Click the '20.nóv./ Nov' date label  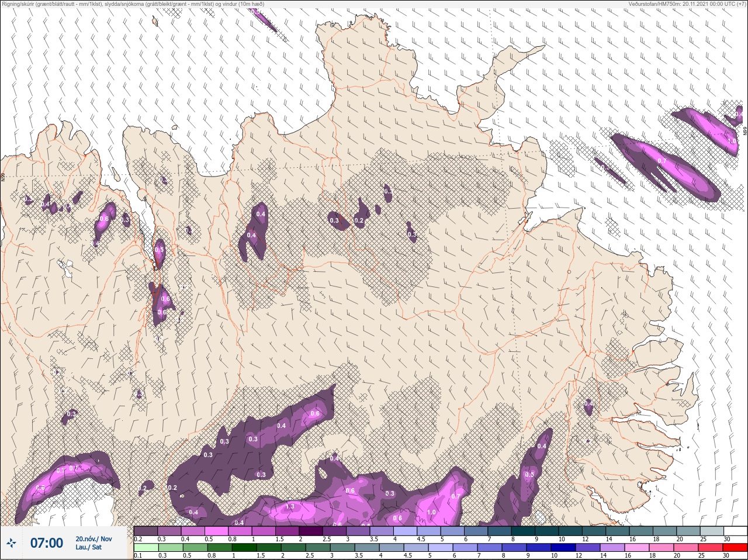pyautogui.click(x=93, y=538)
